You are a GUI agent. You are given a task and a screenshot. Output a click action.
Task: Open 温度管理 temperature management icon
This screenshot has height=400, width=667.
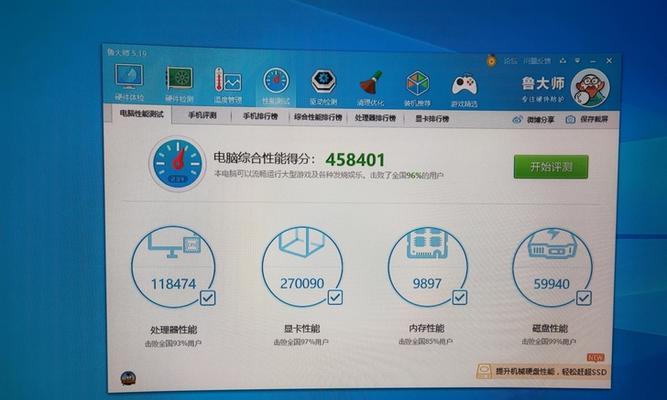pyautogui.click(x=228, y=85)
